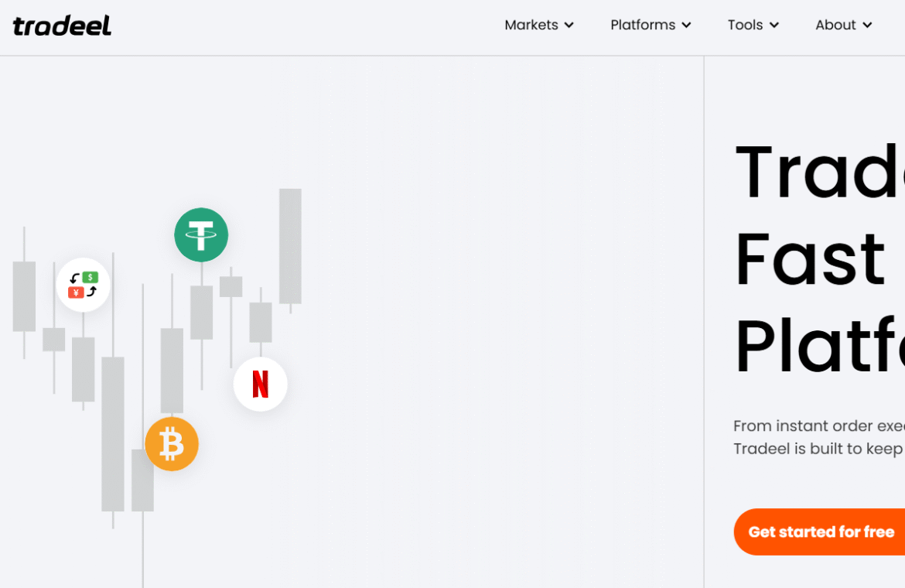Click the "Platf" headline line
The height and width of the screenshot is (588, 905).
coord(818,345)
